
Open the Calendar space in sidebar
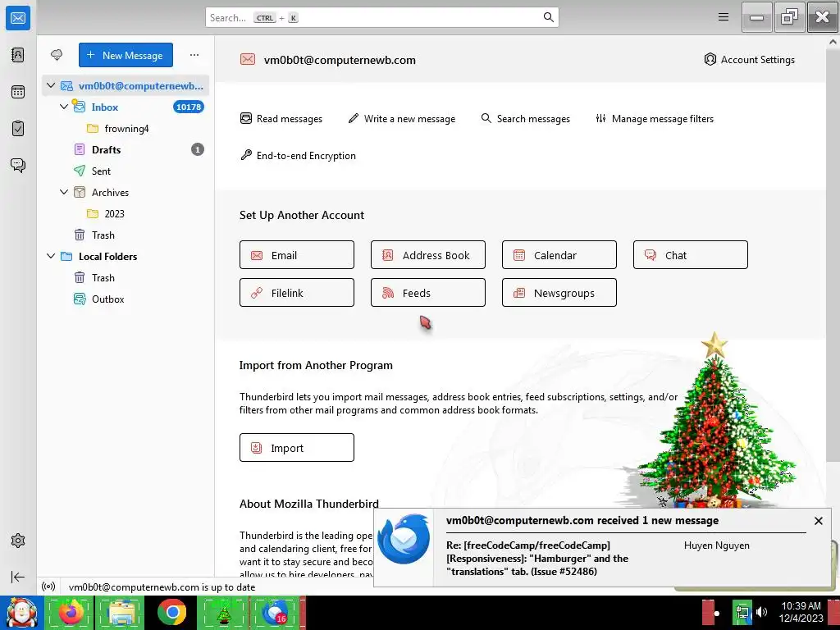18,92
